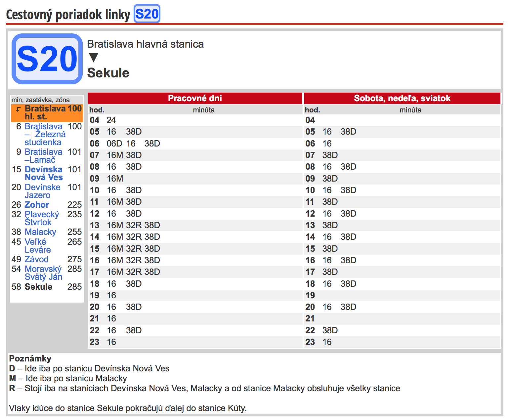
Task: Click 16 in weekend hour 23
Action: coord(327,342)
